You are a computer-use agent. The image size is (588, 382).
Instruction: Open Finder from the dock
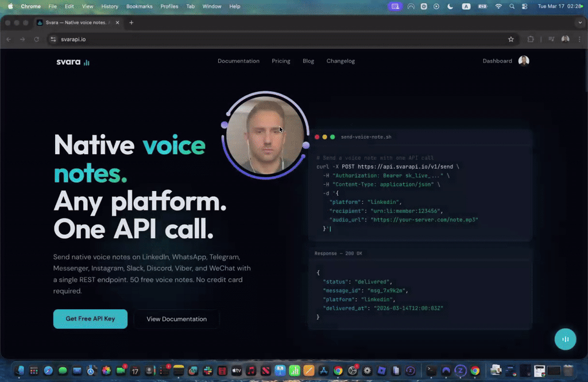[20, 371]
